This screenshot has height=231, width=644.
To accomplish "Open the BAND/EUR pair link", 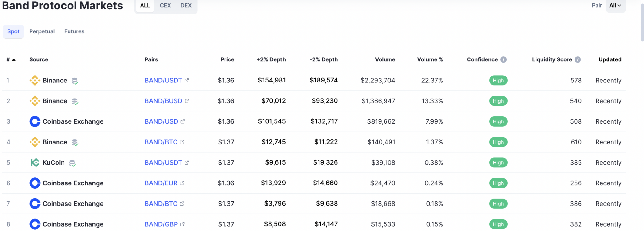I will [x=161, y=183].
